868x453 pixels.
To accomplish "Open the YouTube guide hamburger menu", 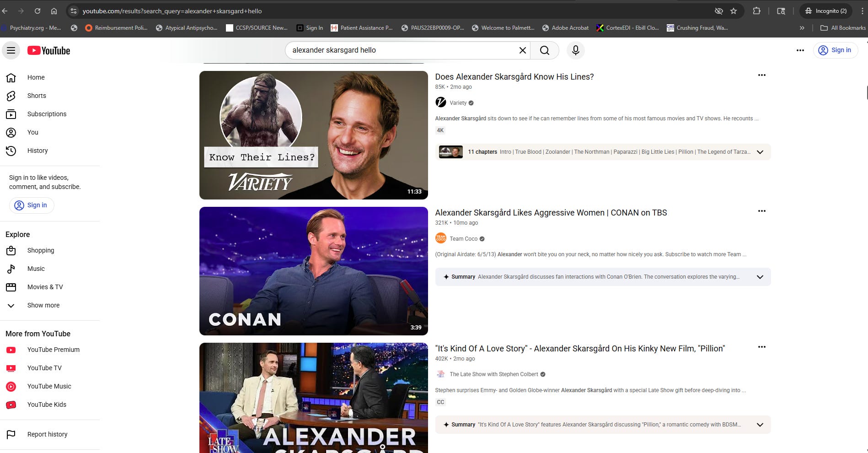I will point(11,50).
